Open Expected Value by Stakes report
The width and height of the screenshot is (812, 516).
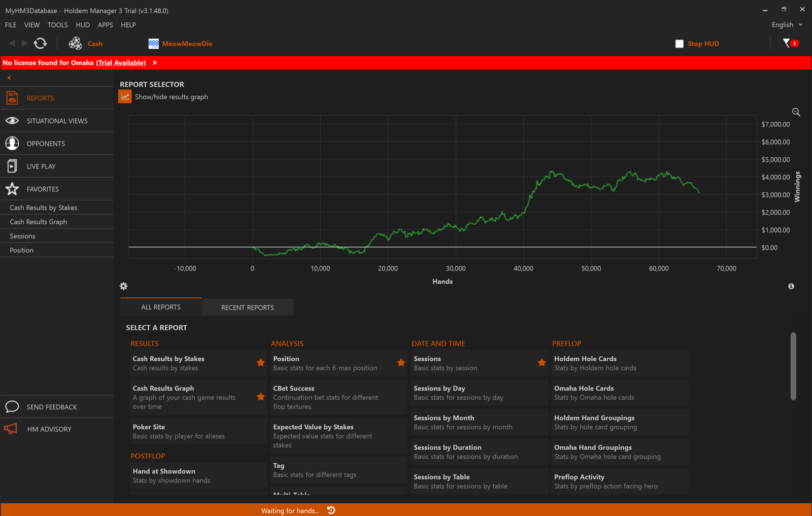[x=339, y=436]
